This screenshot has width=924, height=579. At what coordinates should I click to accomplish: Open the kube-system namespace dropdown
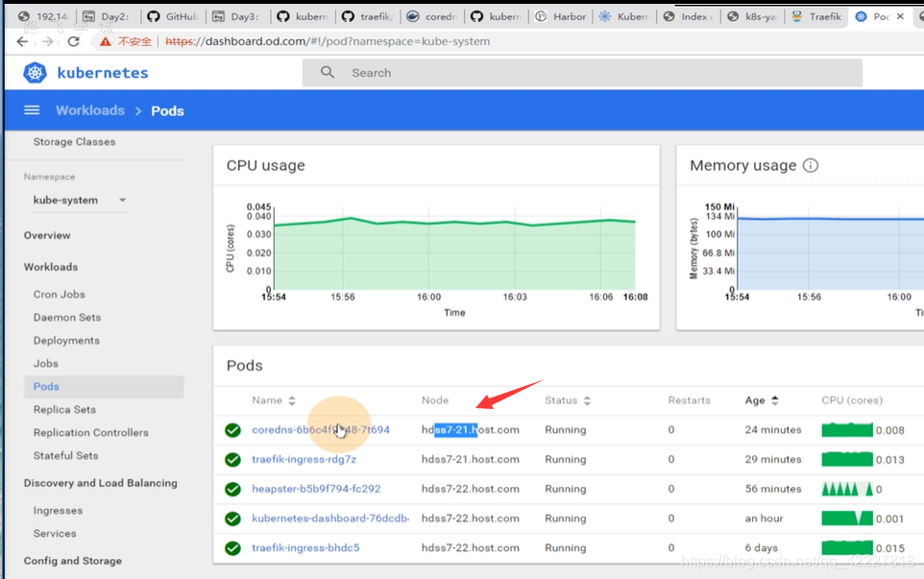click(80, 201)
